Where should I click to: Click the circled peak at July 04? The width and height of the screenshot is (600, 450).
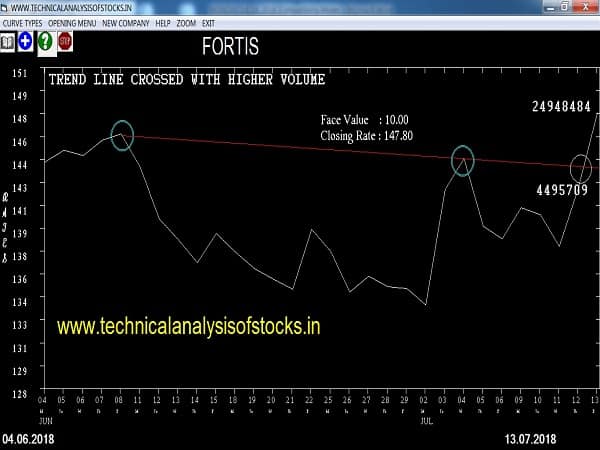(462, 160)
